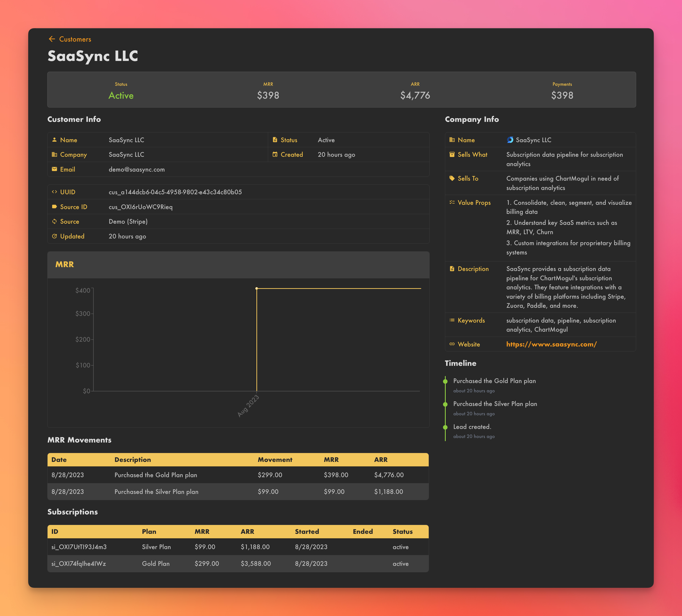Viewport: 682px width, 616px height.
Task: Click the MRR chart panel heading
Action: point(65,265)
